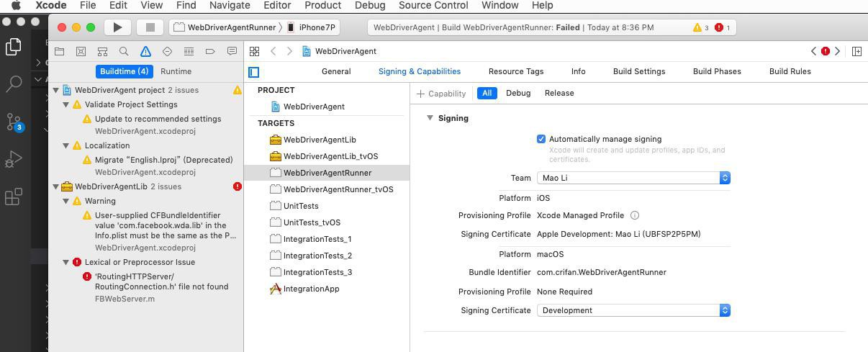Stop the running task button
This screenshot has height=352, width=868.
[150, 27]
